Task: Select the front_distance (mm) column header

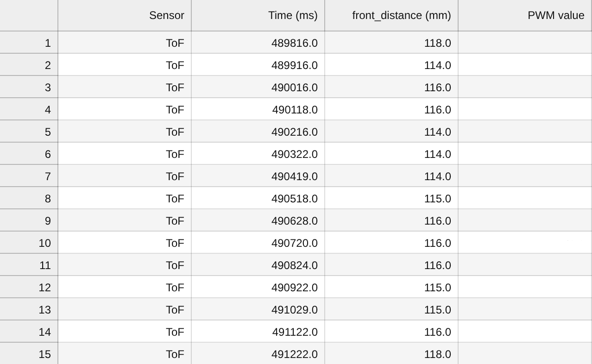Action: (x=391, y=15)
